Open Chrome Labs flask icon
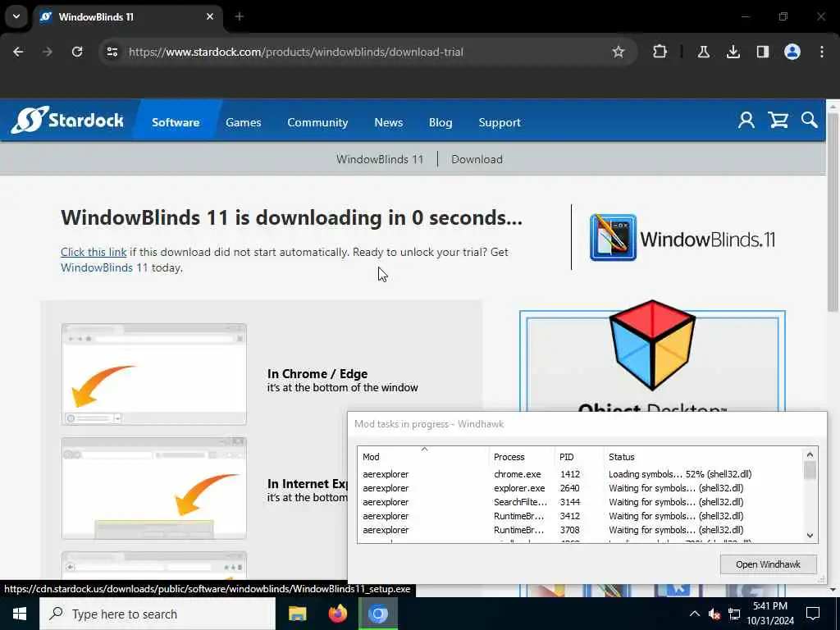840x630 pixels. (703, 52)
